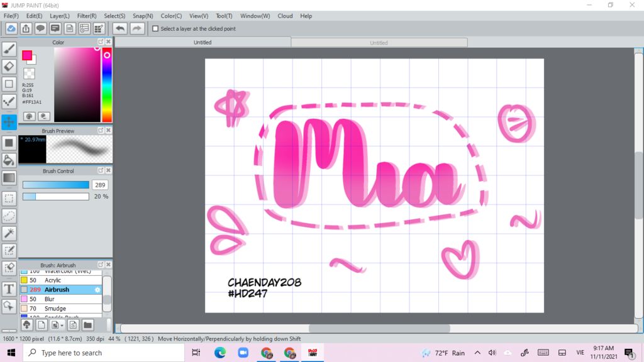Open Airbrush settings via the gear icon
Viewport: 644px width, 362px height.
[97, 290]
